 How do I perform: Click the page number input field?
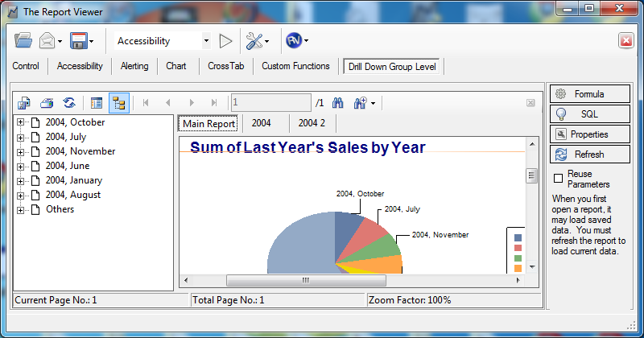pos(271,103)
